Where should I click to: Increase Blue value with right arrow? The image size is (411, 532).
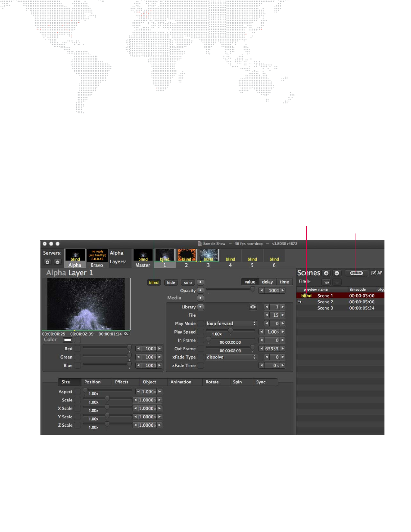[159, 366]
